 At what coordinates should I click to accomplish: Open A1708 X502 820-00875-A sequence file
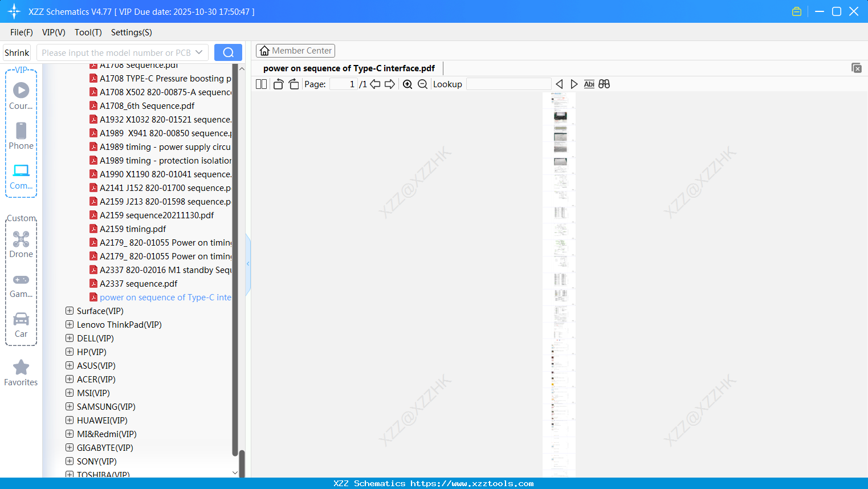[x=161, y=92]
